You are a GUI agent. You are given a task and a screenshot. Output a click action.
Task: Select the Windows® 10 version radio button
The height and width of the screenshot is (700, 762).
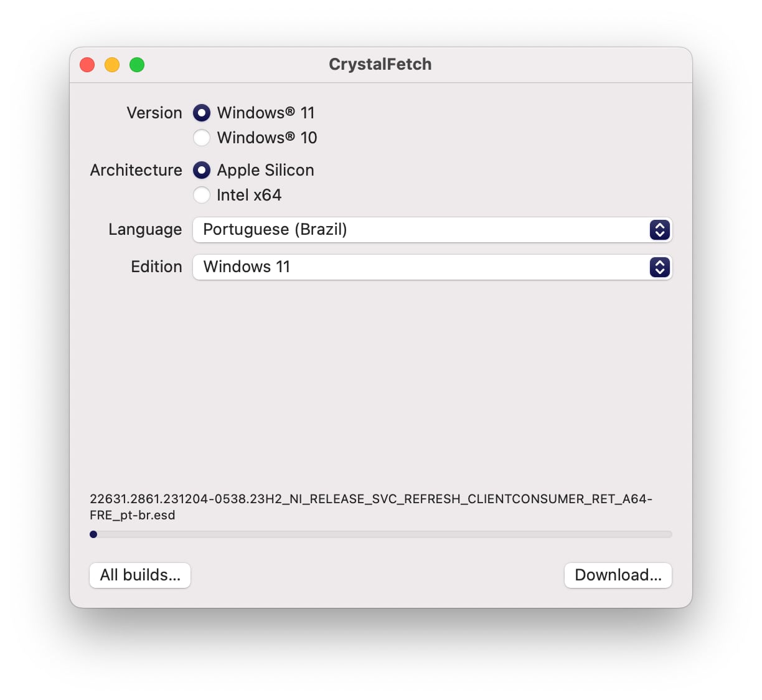point(202,138)
